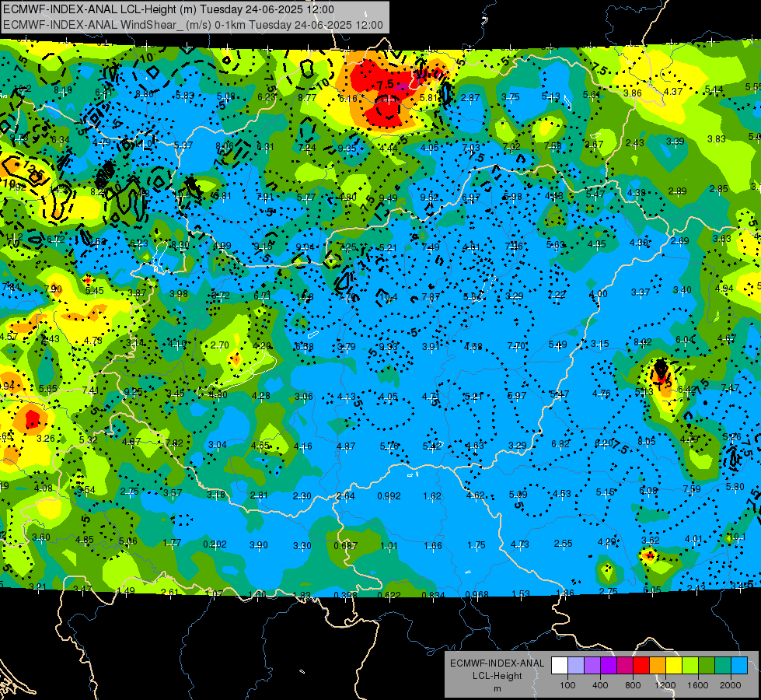Click the wind shear value '3.06'
Screen dimensions: 761x700
[x=304, y=396]
